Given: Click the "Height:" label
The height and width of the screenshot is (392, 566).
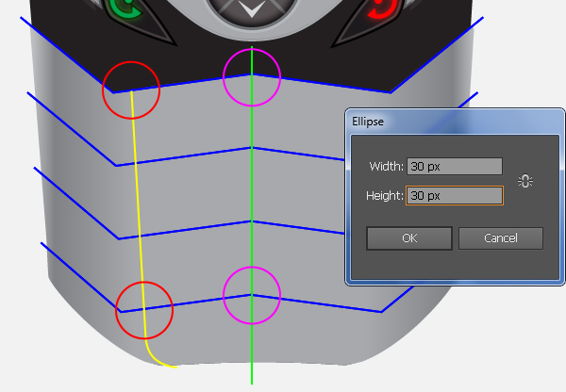Looking at the screenshot, I should tap(385, 196).
